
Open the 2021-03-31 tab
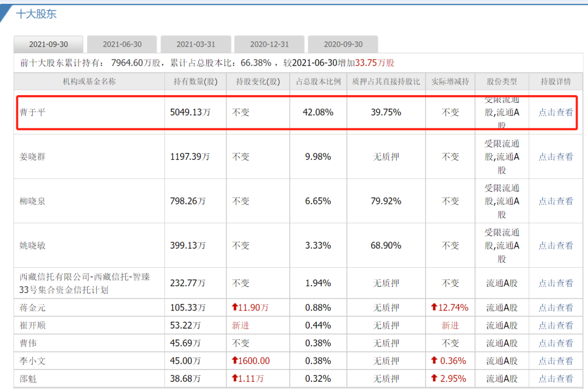click(x=196, y=44)
